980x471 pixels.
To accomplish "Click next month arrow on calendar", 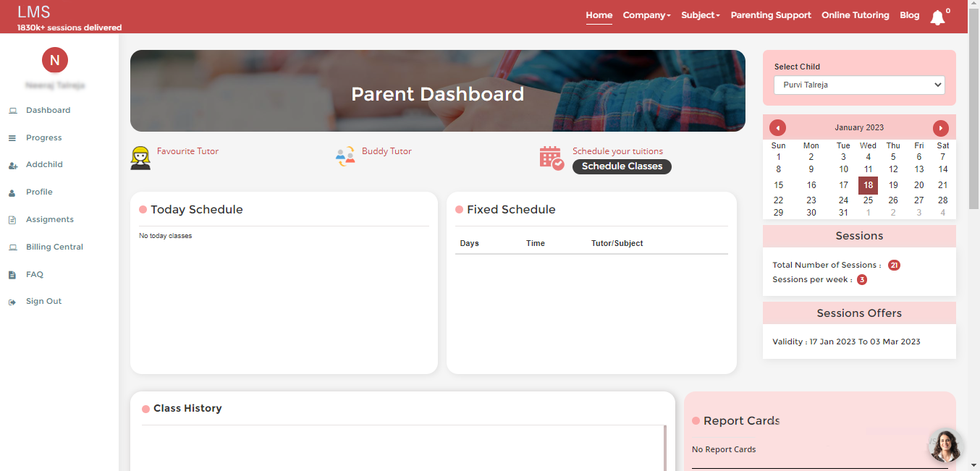I will [940, 127].
